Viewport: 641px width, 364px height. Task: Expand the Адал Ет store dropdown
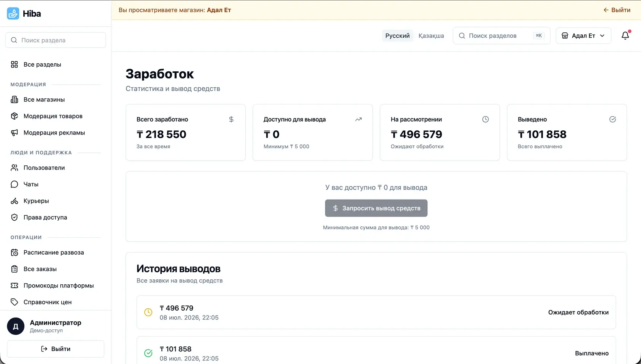pyautogui.click(x=583, y=35)
